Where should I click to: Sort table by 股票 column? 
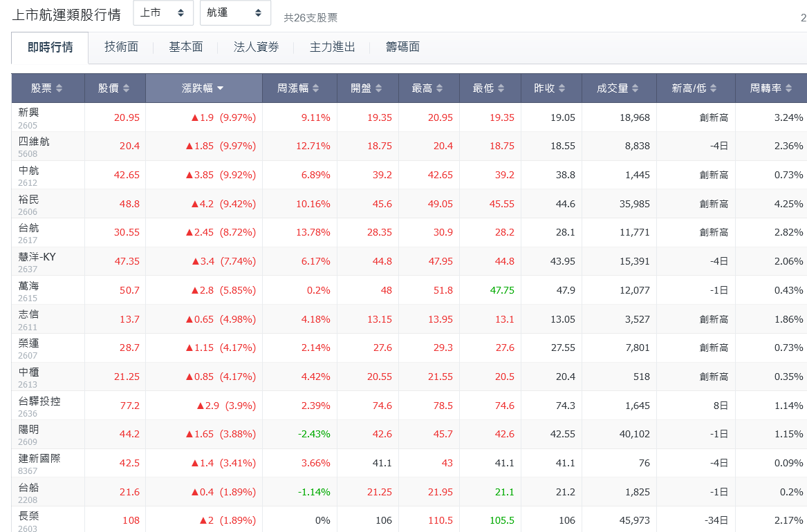click(47, 88)
